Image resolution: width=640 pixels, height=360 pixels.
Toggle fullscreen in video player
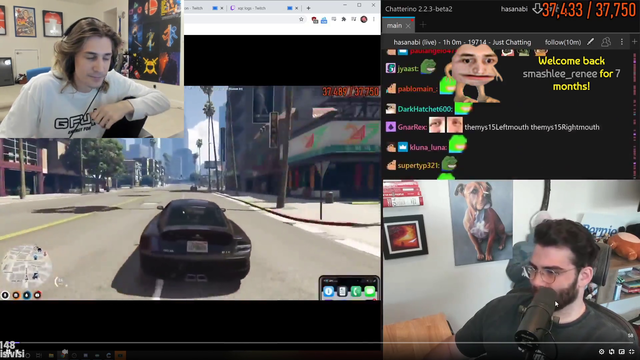632,351
